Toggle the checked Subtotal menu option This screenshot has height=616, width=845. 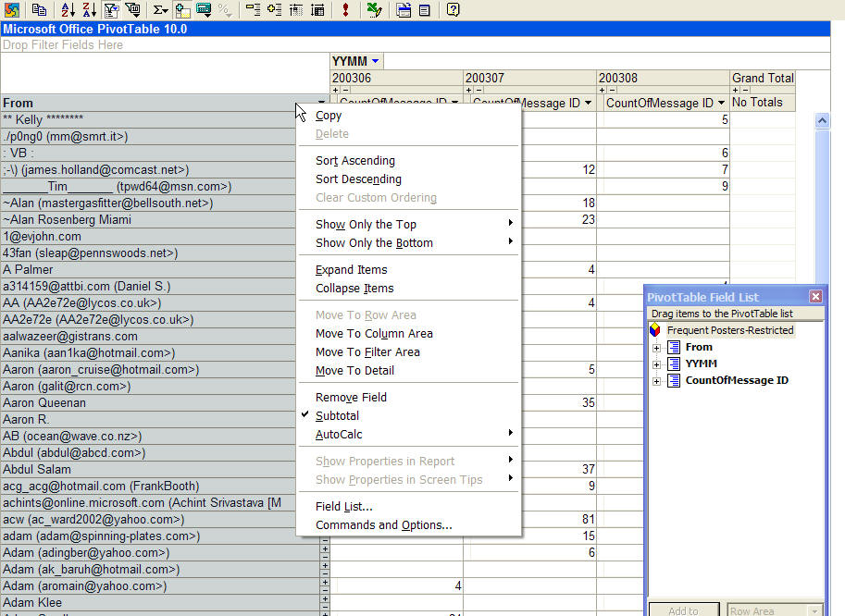(337, 416)
